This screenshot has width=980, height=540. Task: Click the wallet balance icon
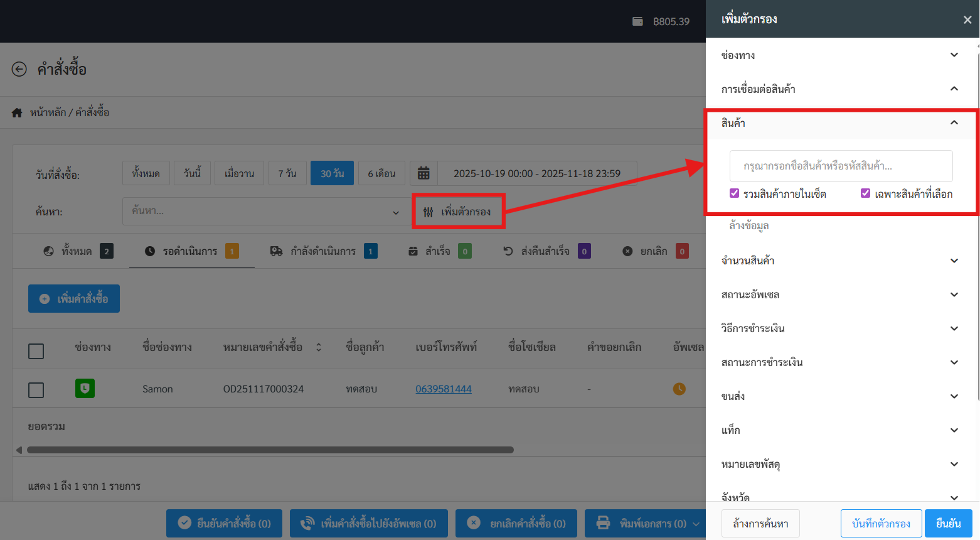tap(637, 21)
